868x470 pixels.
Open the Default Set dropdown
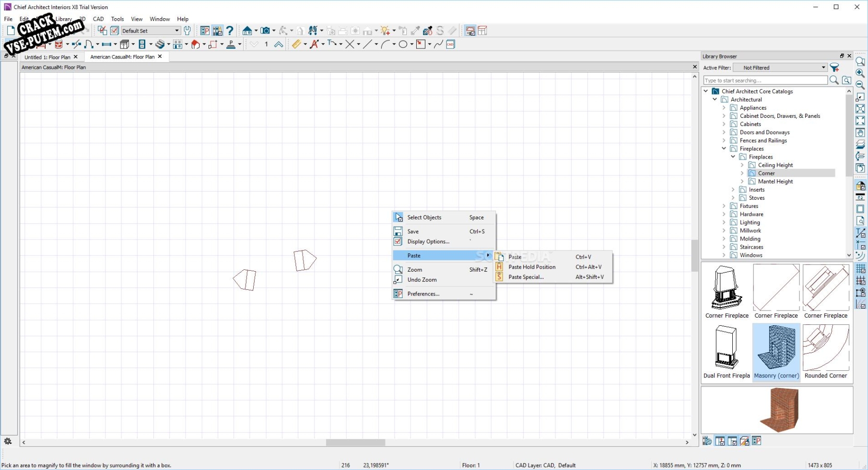(x=150, y=31)
